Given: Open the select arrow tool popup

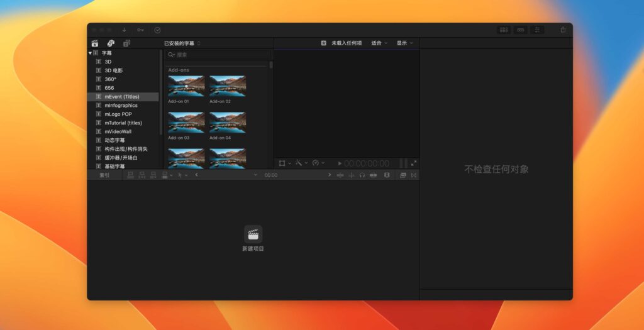Looking at the screenshot, I should tap(182, 175).
